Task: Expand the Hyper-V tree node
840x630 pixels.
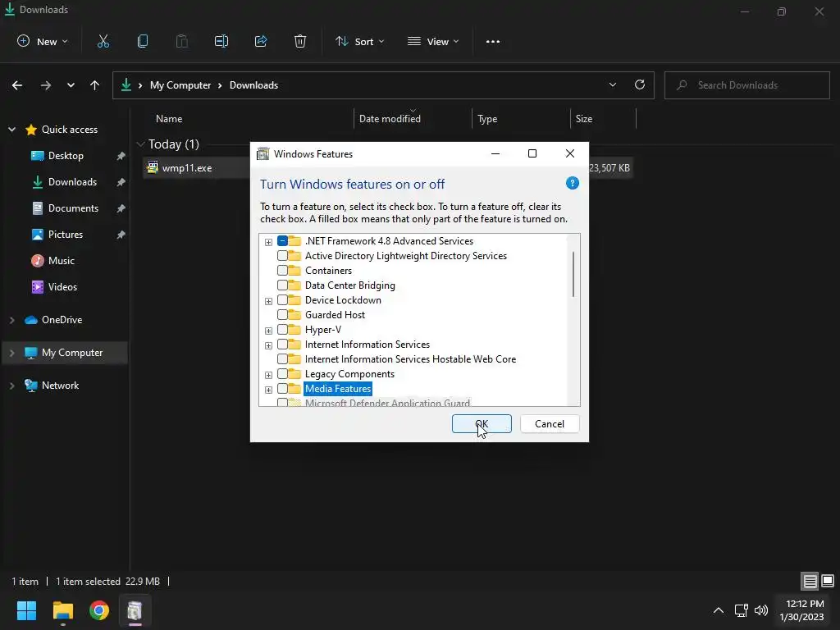Action: [x=268, y=331]
